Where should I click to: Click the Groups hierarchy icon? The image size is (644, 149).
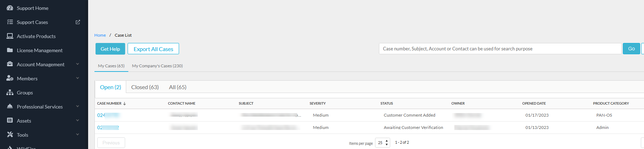10,92
